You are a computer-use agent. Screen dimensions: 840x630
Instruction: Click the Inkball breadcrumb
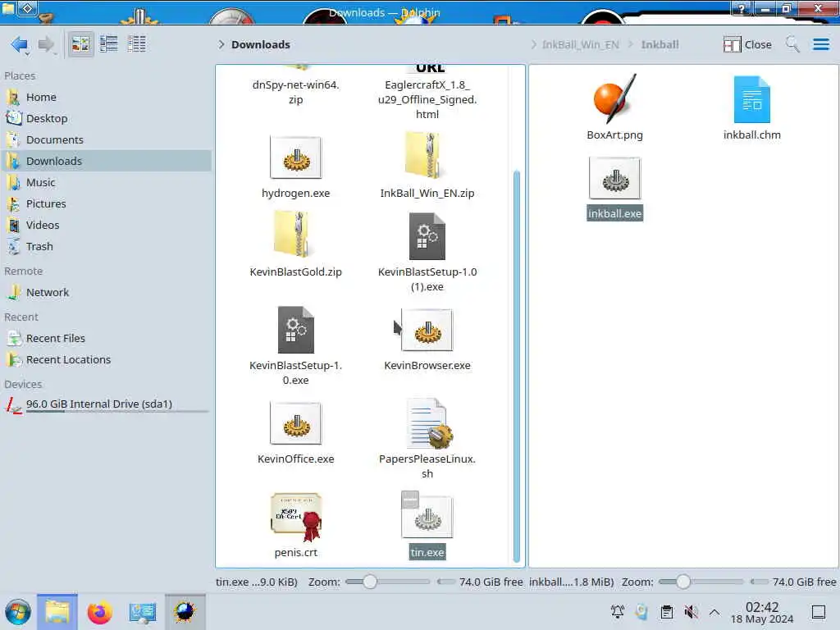pyautogui.click(x=660, y=44)
